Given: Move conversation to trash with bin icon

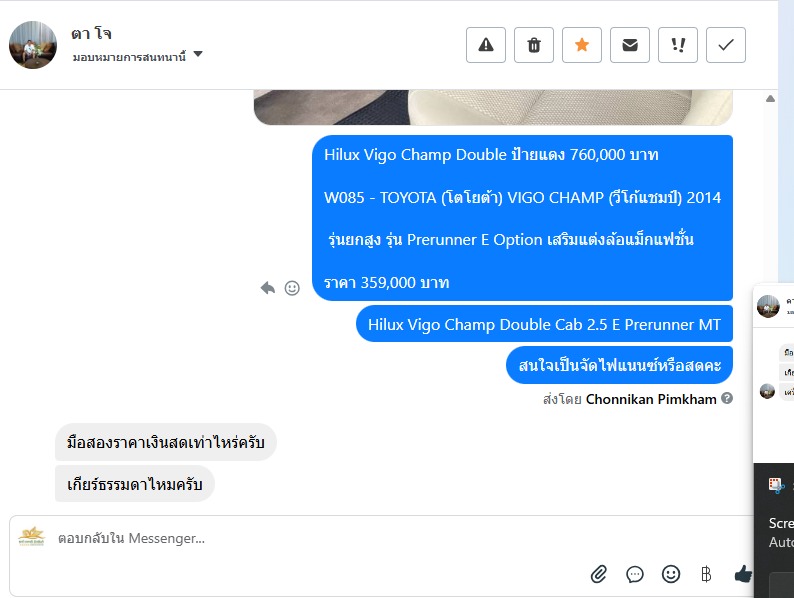Looking at the screenshot, I should pos(534,45).
